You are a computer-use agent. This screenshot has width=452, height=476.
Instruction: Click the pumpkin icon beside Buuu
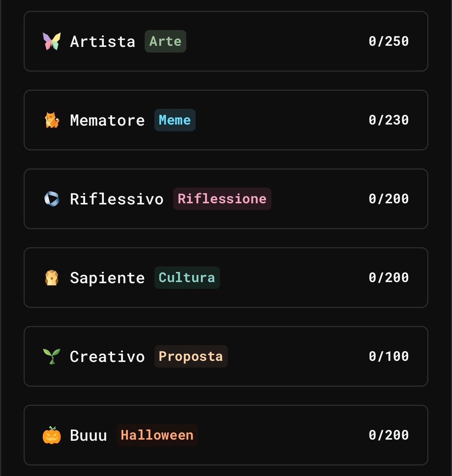52,435
